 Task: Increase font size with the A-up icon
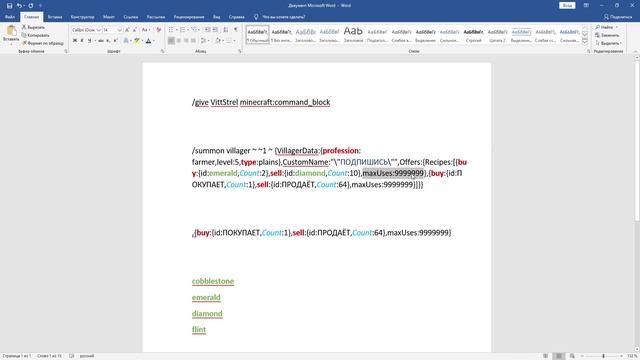[127, 30]
